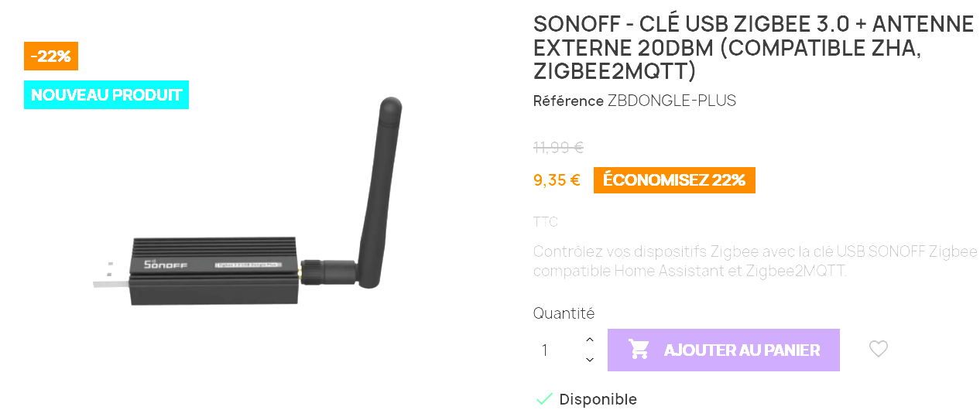Click the Sonoff Clé USB Zigbee product title

pos(753,47)
